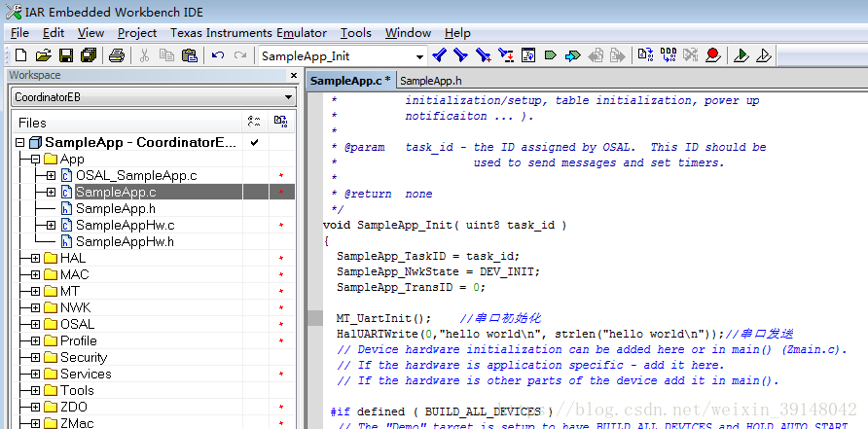868x429 pixels.
Task: Switch to the SampleApp.h editor tab
Action: [431, 81]
